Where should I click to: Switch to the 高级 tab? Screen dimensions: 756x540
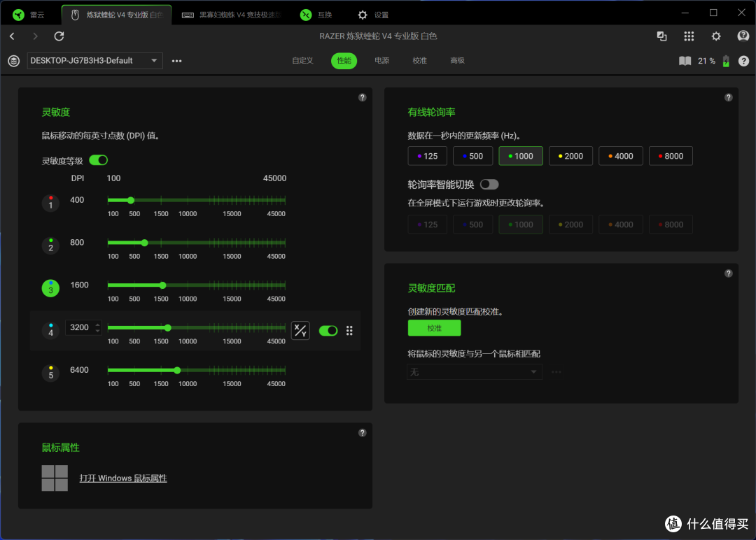(457, 61)
